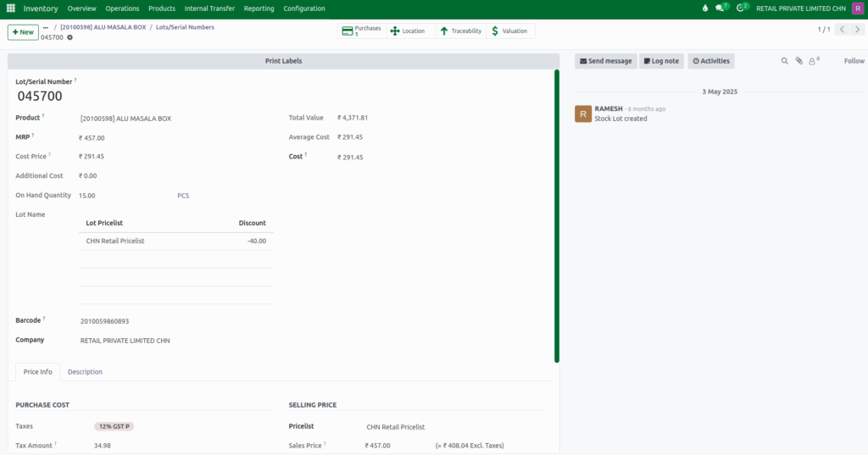The width and height of the screenshot is (868, 455).
Task: Switch to the Description tab
Action: tap(85, 372)
